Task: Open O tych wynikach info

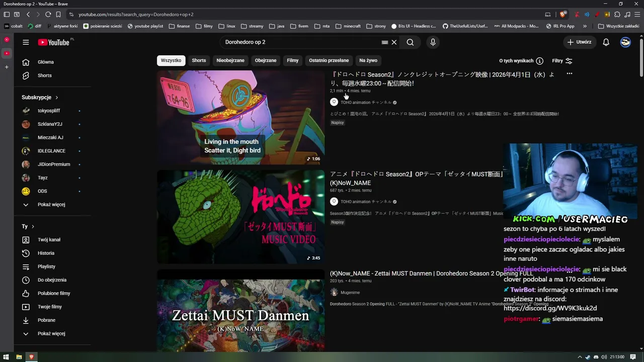Action: (x=521, y=61)
